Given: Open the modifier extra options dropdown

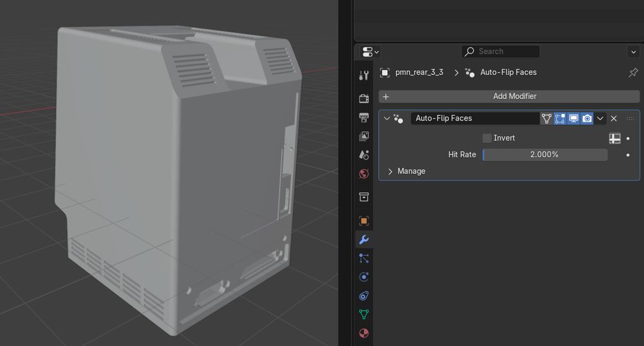Looking at the screenshot, I should (x=600, y=119).
